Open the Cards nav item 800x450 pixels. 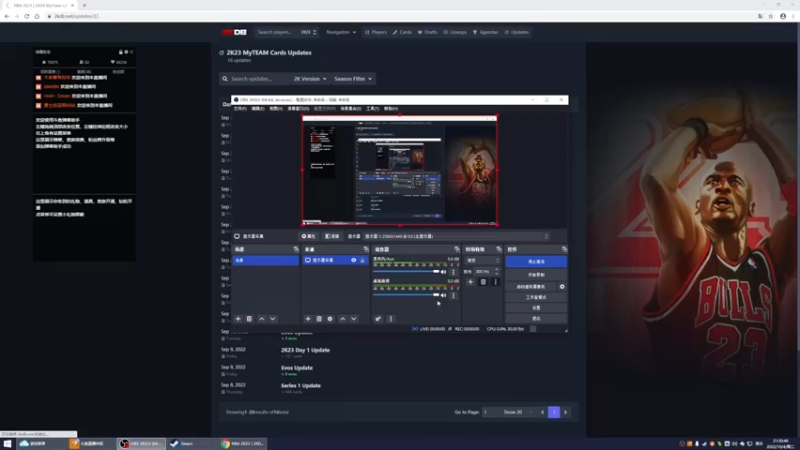402,32
